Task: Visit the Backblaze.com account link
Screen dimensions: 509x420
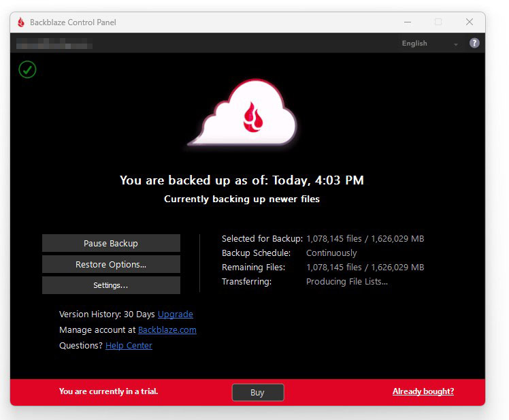Action: 167,330
